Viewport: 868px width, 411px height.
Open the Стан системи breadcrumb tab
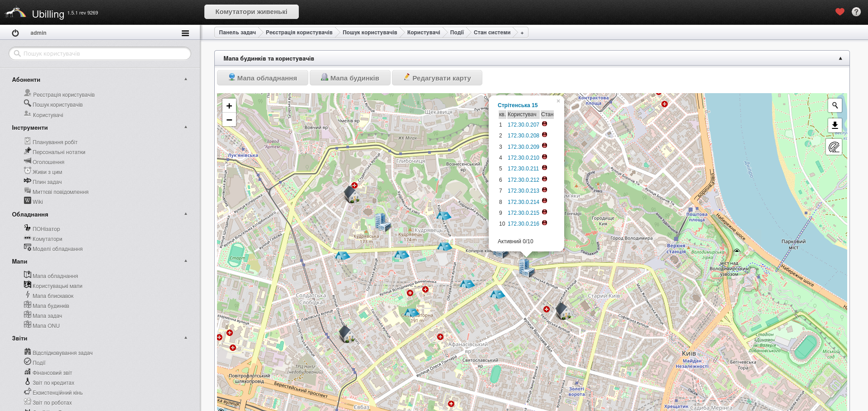492,33
